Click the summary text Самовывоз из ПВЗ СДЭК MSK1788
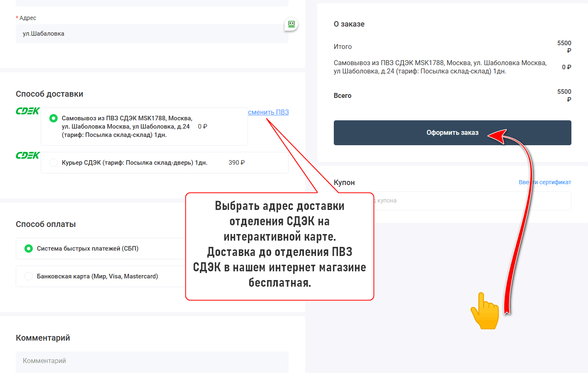The width and height of the screenshot is (588, 373). [440, 67]
